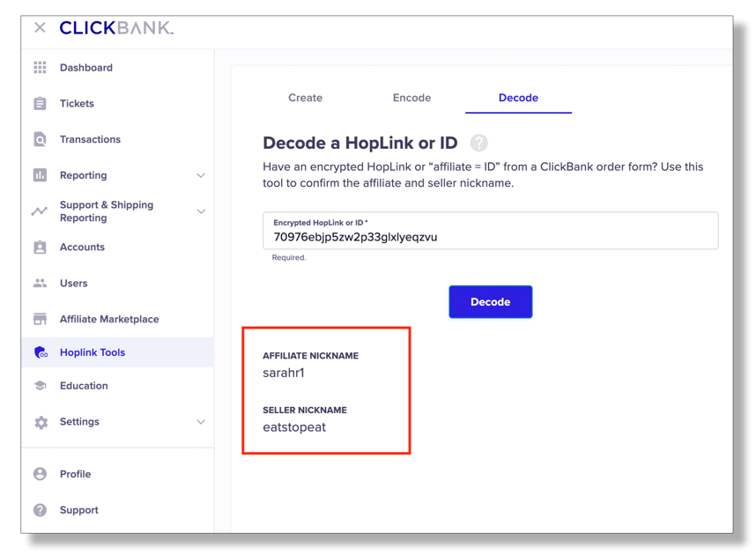Viewport: 756px width, 555px height.
Task: Click the Profile avatar icon
Action: 40,474
